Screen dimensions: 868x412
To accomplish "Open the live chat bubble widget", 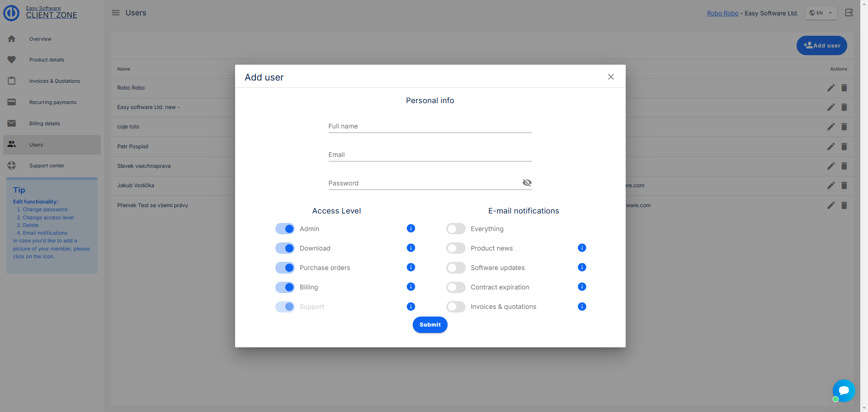I will (844, 390).
